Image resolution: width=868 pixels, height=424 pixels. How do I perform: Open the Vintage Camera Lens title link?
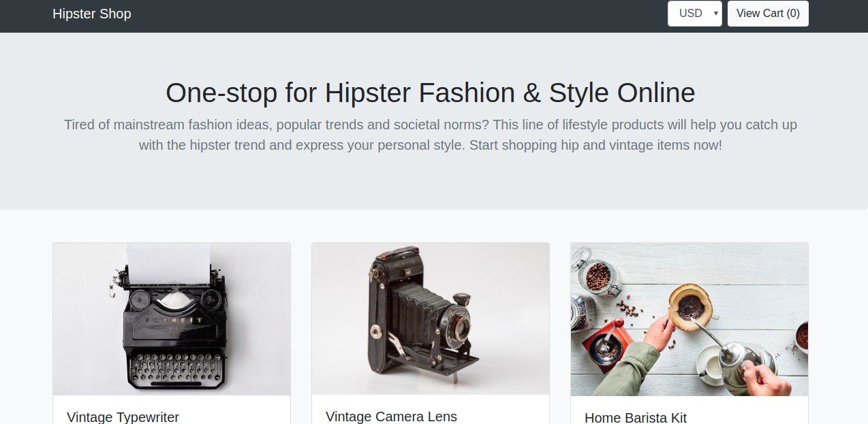click(391, 416)
